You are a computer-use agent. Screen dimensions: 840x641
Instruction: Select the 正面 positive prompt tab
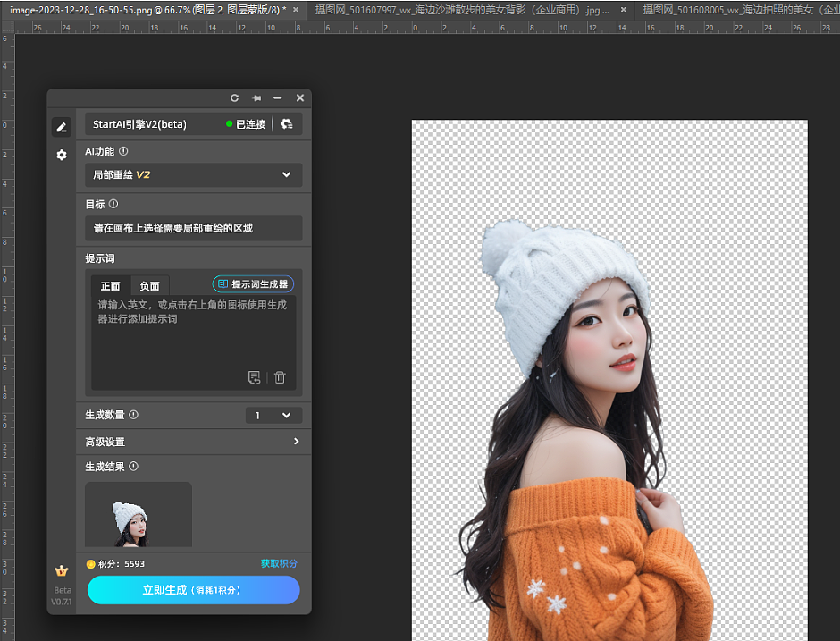tap(109, 285)
